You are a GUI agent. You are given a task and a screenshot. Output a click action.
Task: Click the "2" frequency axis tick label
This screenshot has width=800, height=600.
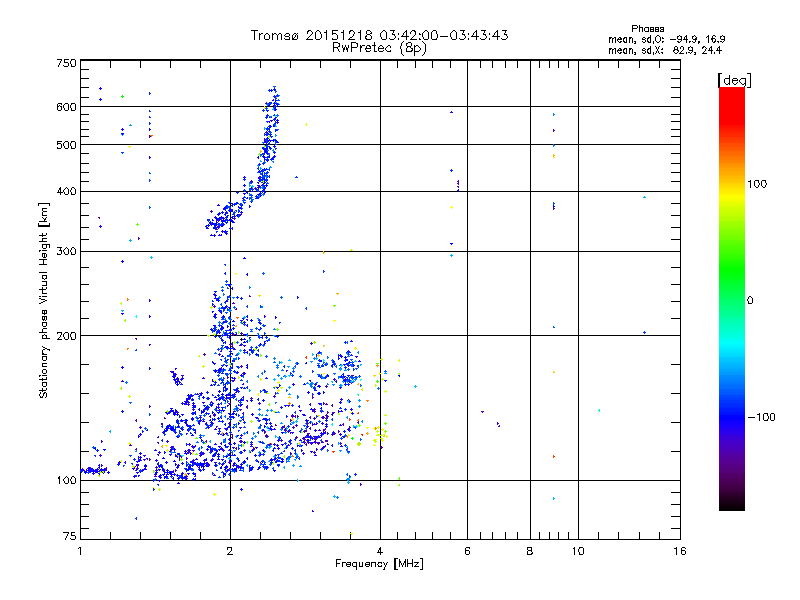coord(230,551)
